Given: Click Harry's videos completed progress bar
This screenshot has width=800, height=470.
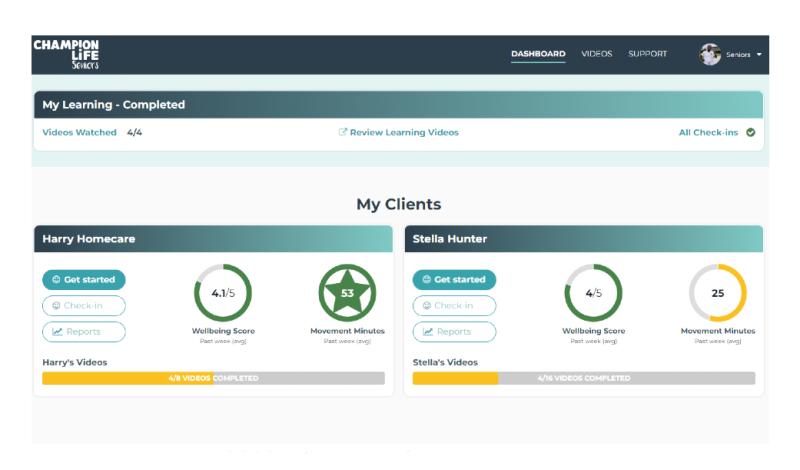Looking at the screenshot, I should coord(213,378).
